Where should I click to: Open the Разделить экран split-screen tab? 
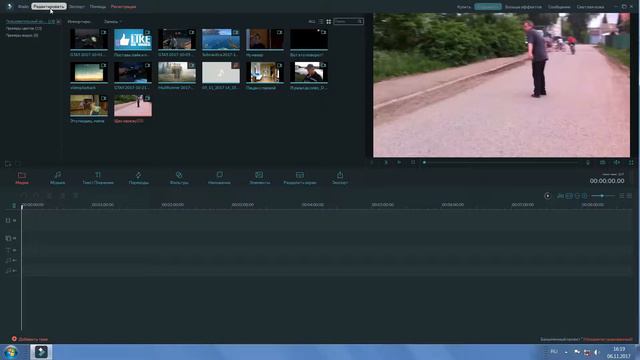coord(300,178)
